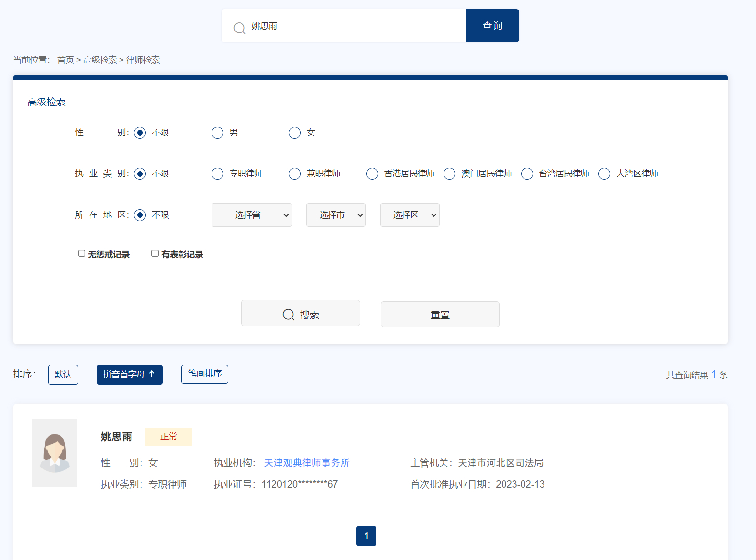Screen dimensions: 756x560
Task: Click 天津市河北区司法局 authority text
Action: (501, 463)
